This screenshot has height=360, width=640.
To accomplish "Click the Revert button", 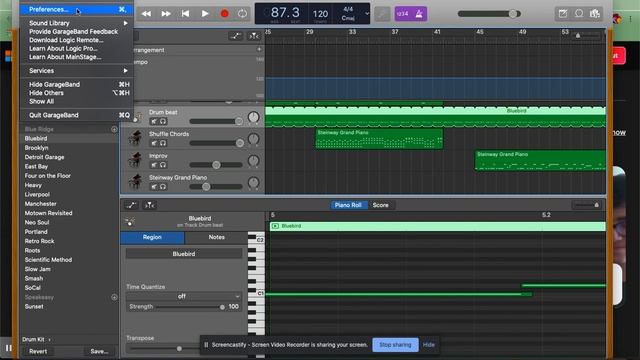I will [x=38, y=351].
